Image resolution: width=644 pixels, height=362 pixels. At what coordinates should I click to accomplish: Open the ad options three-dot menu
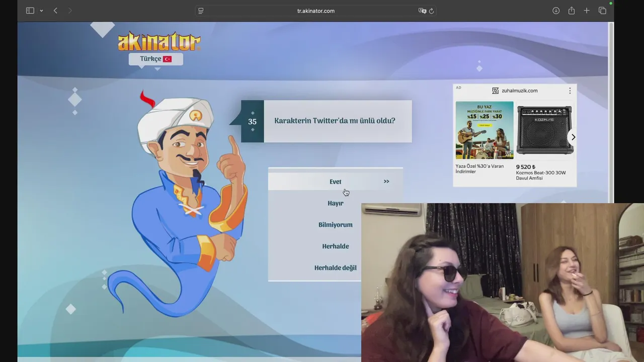coord(570,90)
